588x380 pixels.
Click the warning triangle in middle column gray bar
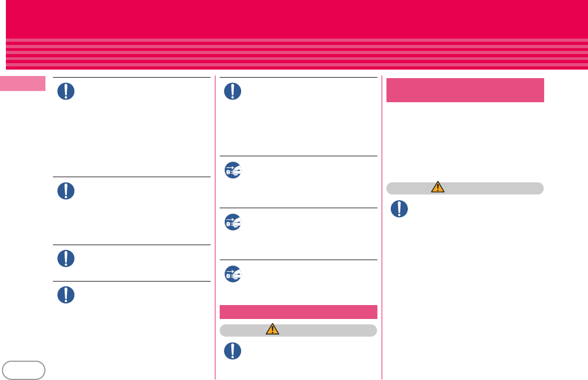click(272, 329)
